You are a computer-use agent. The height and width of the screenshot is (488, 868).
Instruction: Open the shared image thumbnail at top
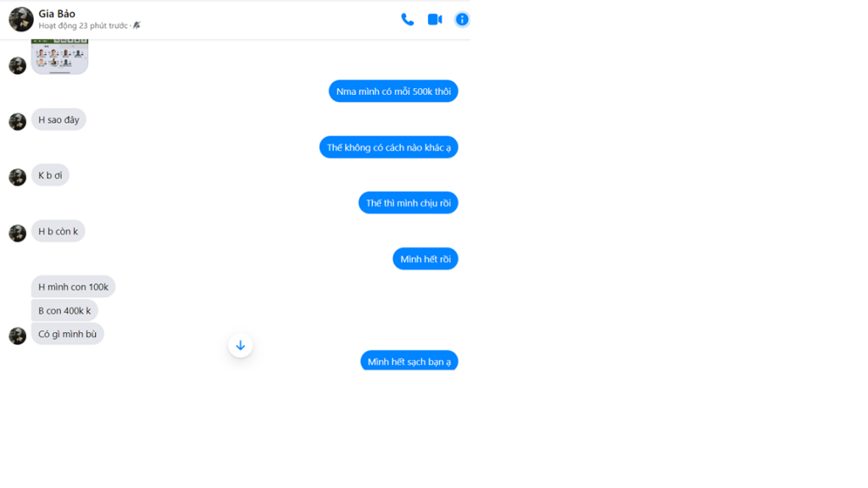coord(60,57)
